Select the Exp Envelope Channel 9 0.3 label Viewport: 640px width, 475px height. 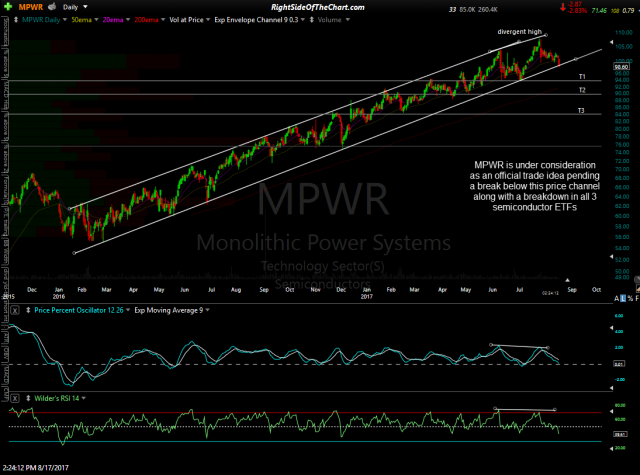tap(256, 20)
